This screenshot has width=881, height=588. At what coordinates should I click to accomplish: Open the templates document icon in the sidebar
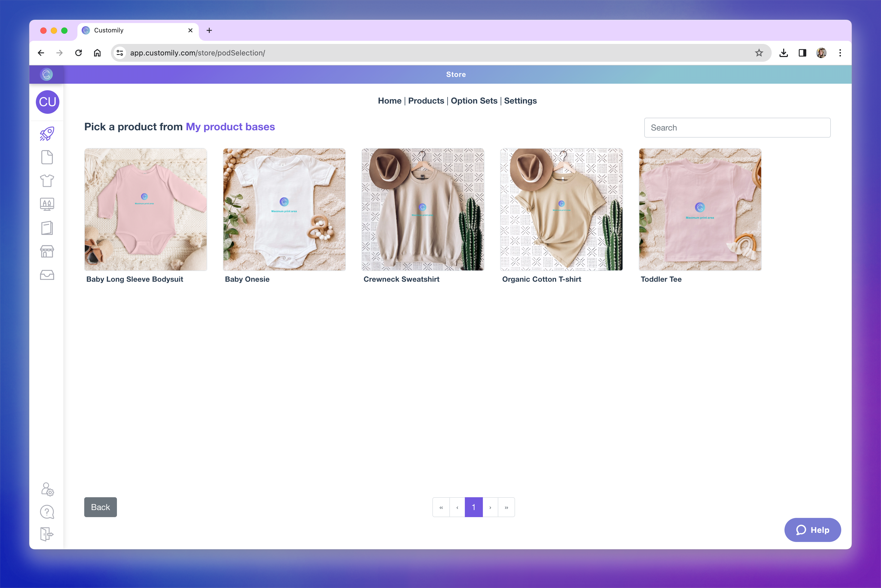[47, 157]
